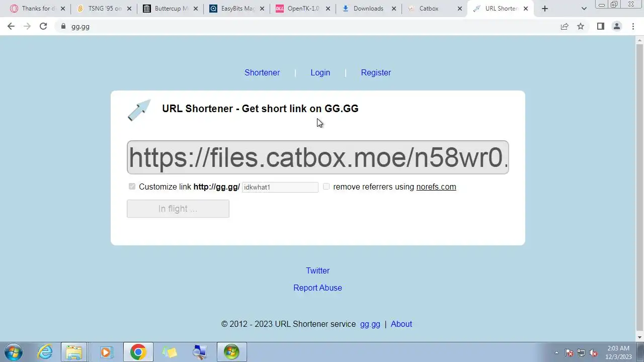Click the scrollbar down arrow
This screenshot has width=644, height=362.
click(640, 337)
